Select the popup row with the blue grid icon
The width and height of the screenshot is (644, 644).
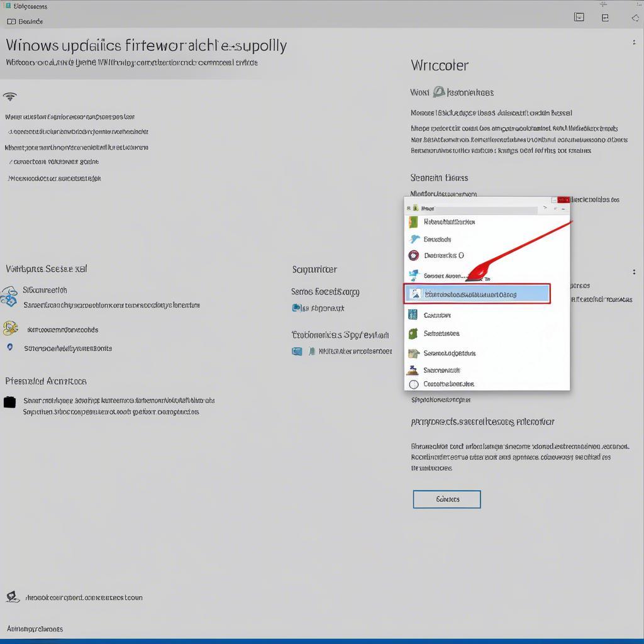[x=487, y=315]
